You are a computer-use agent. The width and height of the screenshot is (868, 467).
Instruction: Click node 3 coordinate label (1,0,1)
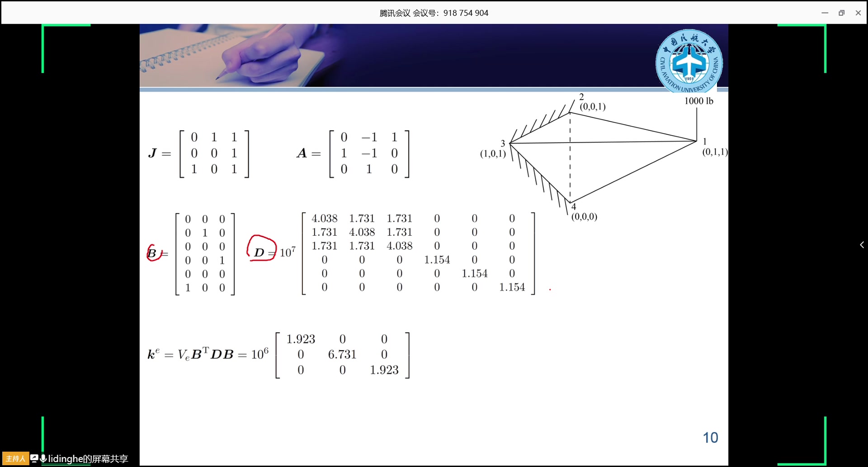coord(493,153)
